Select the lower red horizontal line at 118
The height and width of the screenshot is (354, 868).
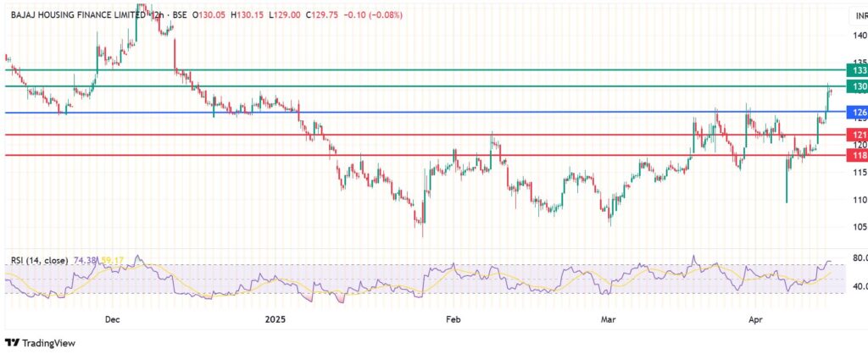coord(424,155)
